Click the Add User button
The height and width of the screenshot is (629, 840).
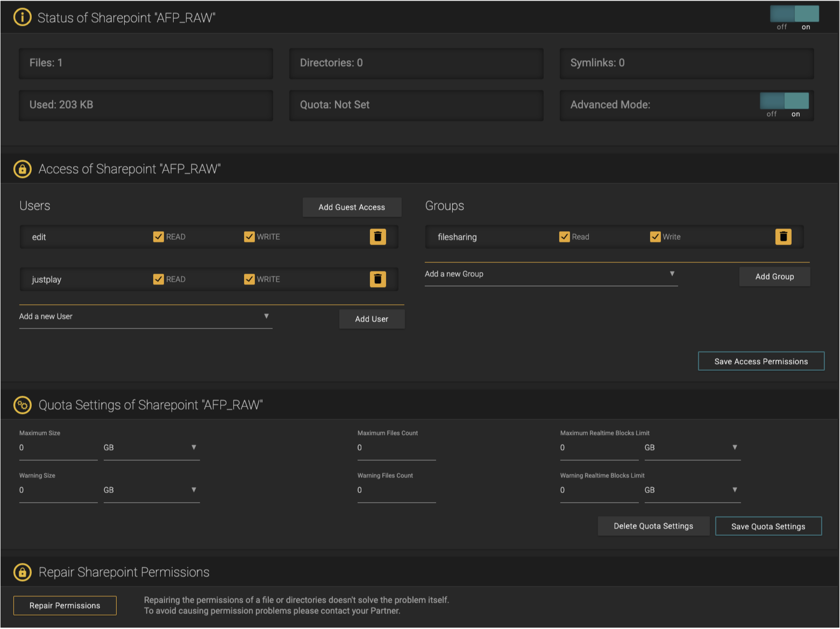[372, 319]
